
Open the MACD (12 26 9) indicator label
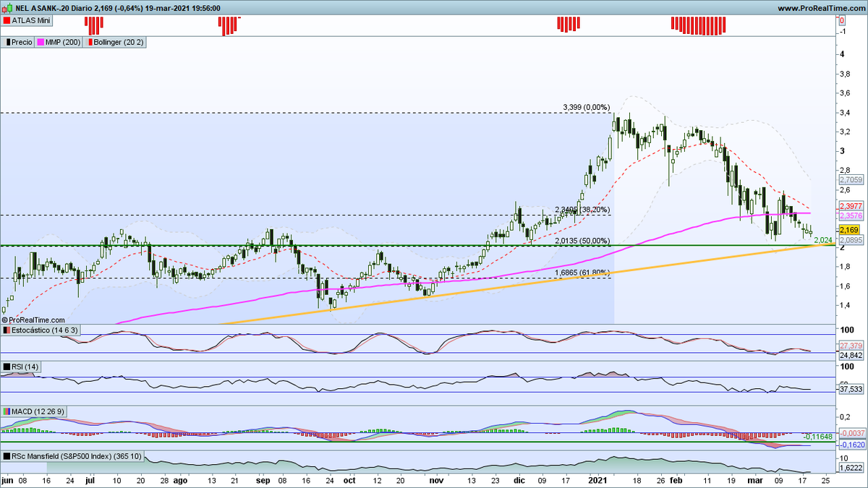point(38,411)
